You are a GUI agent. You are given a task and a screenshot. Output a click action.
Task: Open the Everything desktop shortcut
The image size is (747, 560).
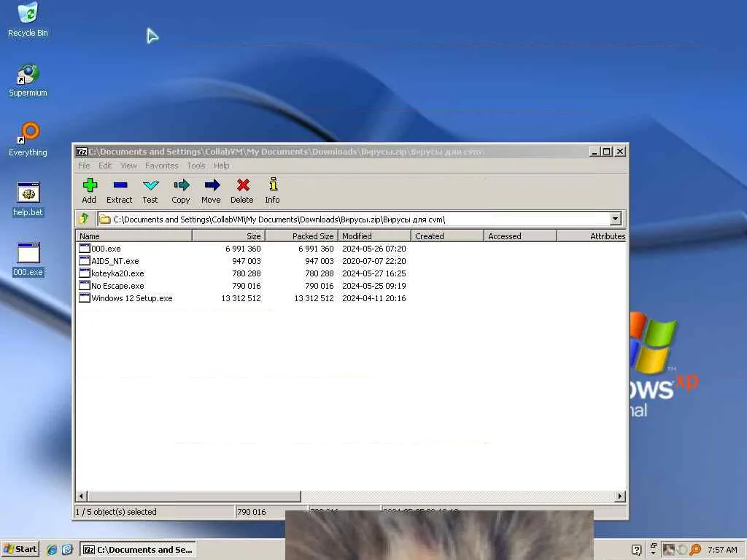(x=29, y=133)
